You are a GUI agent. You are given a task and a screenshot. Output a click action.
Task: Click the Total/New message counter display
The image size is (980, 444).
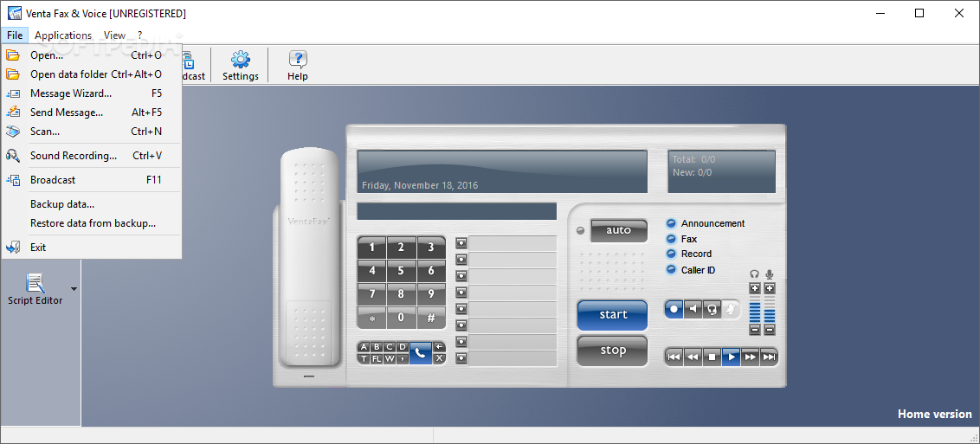coord(722,171)
